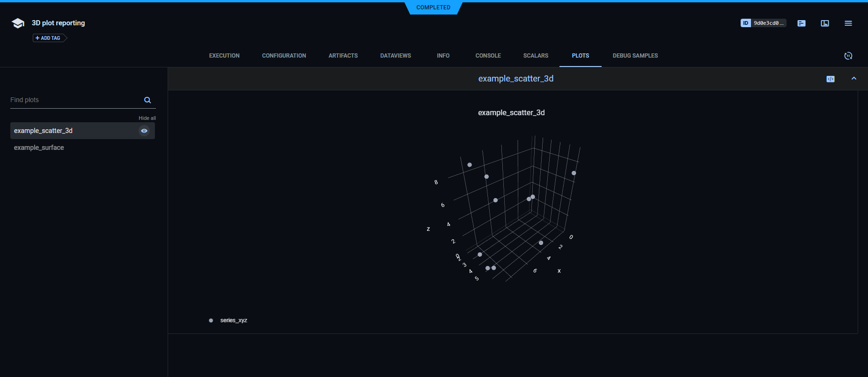Click the Hide all link
The image size is (868, 377).
(147, 118)
